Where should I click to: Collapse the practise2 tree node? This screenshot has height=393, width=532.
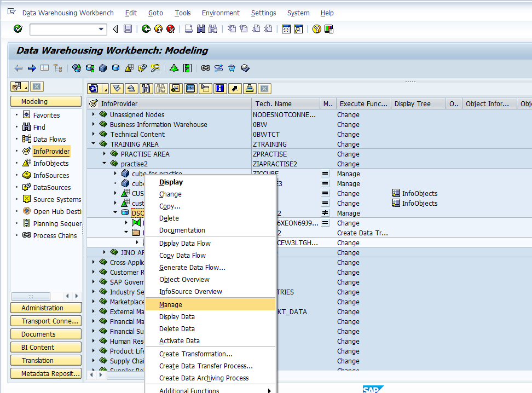105,164
